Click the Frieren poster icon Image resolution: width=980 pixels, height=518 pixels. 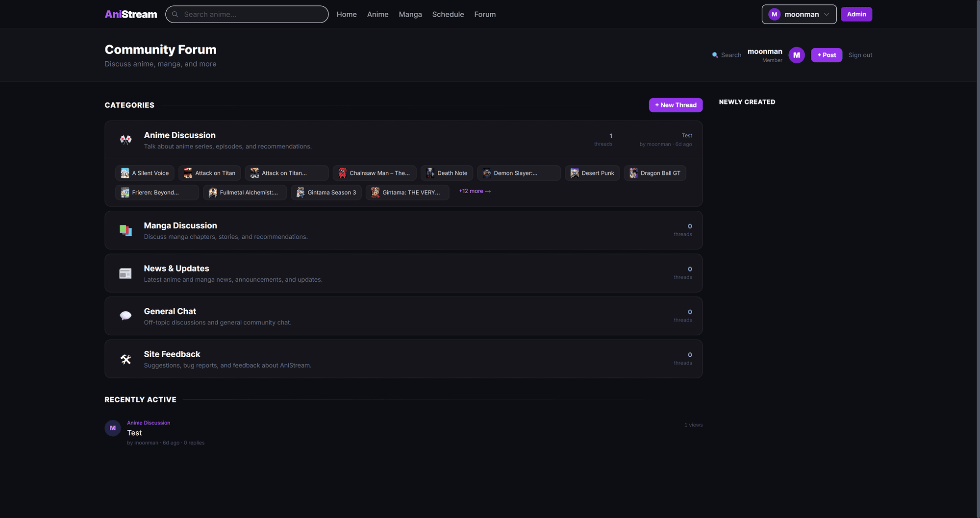coord(125,193)
